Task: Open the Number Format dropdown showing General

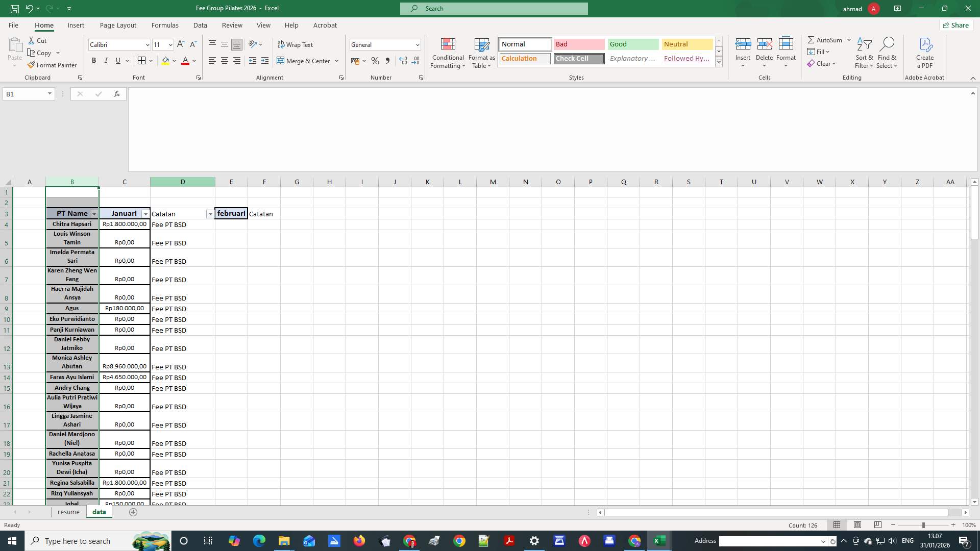Action: click(417, 45)
